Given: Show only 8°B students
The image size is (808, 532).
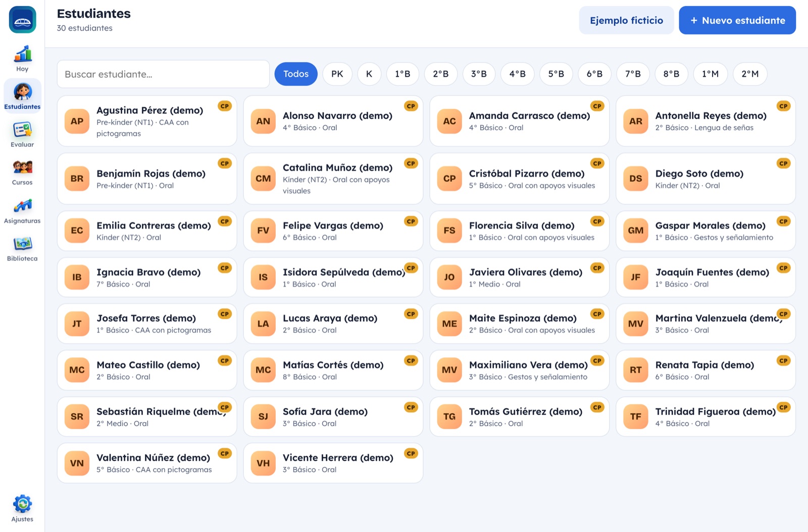Looking at the screenshot, I should pos(671,74).
